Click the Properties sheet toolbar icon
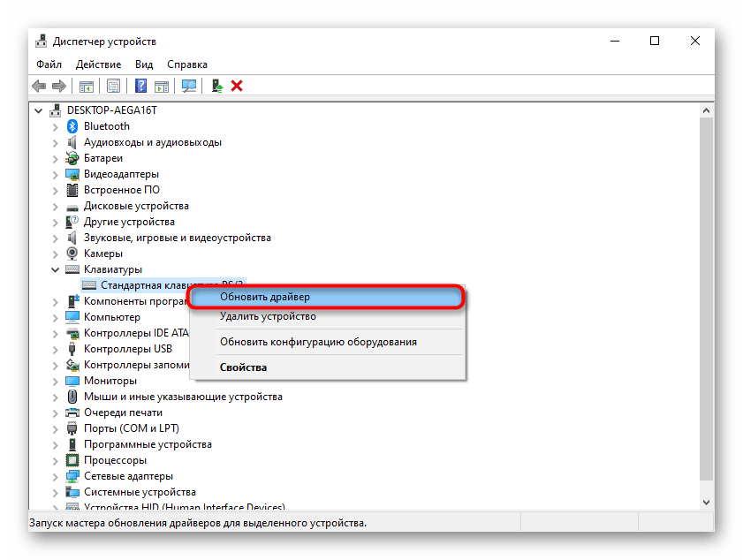This screenshot has height=560, width=743. (x=114, y=86)
